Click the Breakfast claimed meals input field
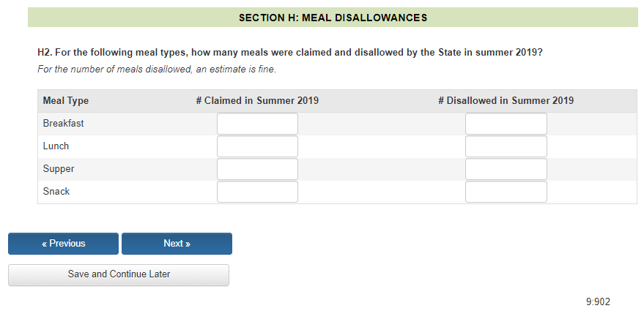Screen dimensions: 644x311 [257, 124]
